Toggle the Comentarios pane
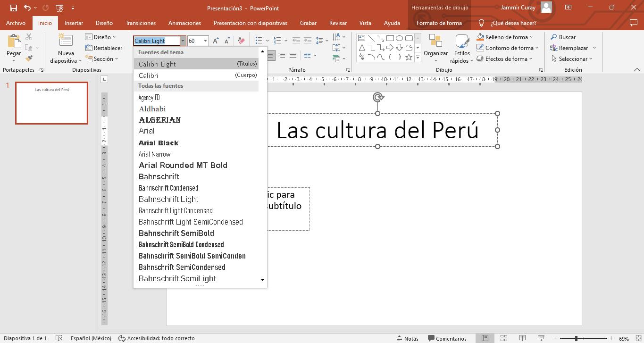 click(447, 338)
